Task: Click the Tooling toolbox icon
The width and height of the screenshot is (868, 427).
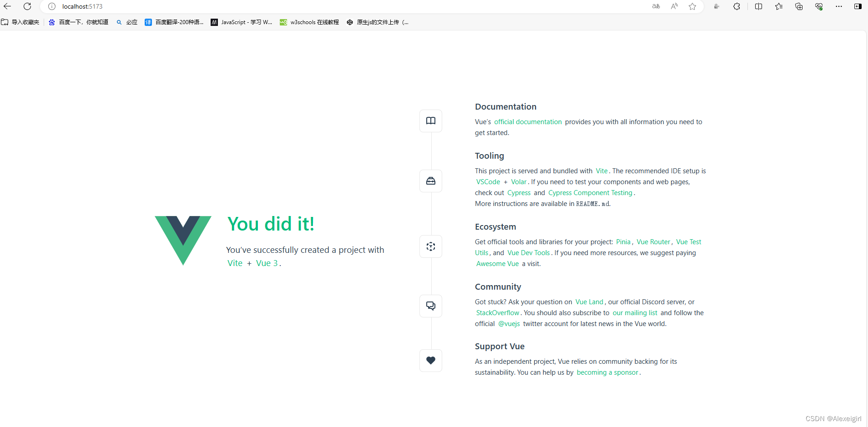Action: click(x=431, y=181)
